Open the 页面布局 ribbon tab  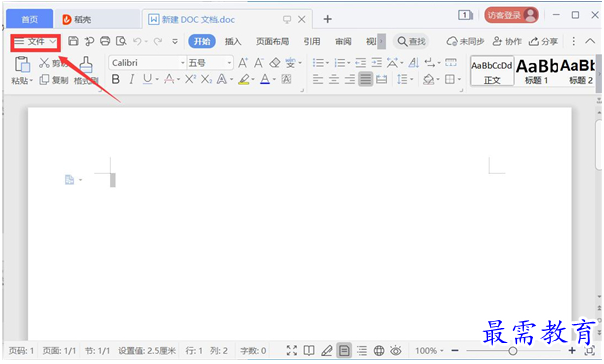click(x=272, y=42)
